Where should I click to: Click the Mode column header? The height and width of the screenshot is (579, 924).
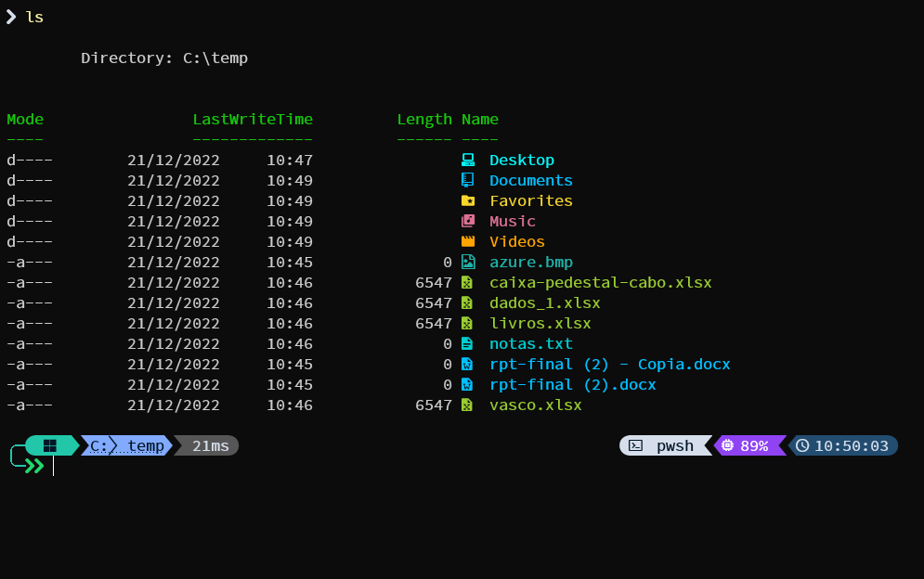coord(25,119)
